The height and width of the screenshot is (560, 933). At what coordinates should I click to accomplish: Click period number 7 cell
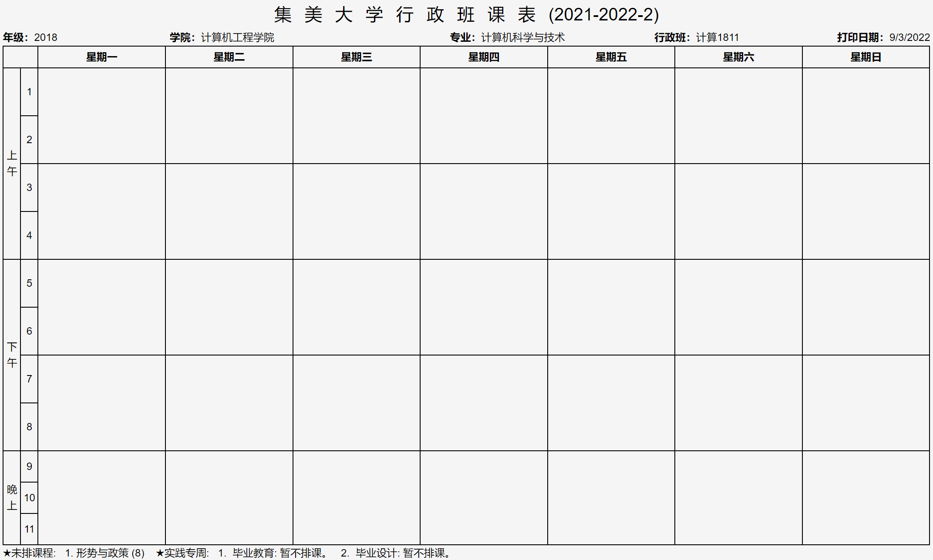(x=29, y=379)
